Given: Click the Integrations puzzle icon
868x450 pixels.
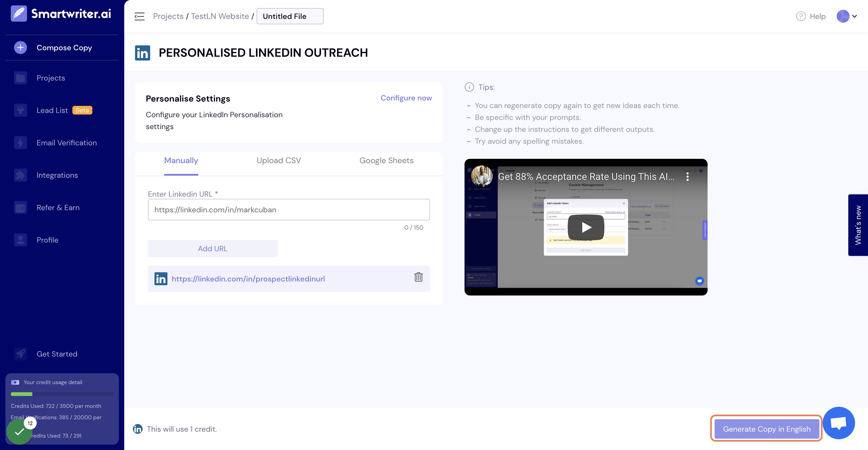Looking at the screenshot, I should pos(21,175).
